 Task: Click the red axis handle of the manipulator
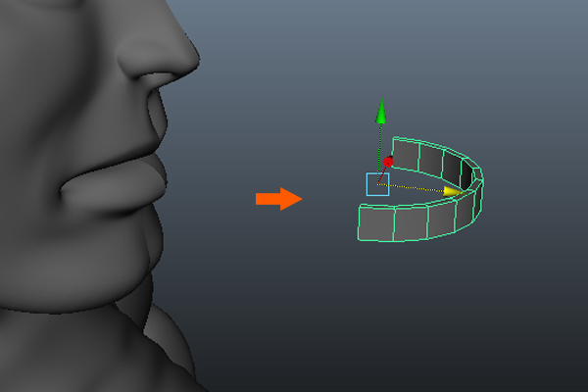tap(388, 162)
